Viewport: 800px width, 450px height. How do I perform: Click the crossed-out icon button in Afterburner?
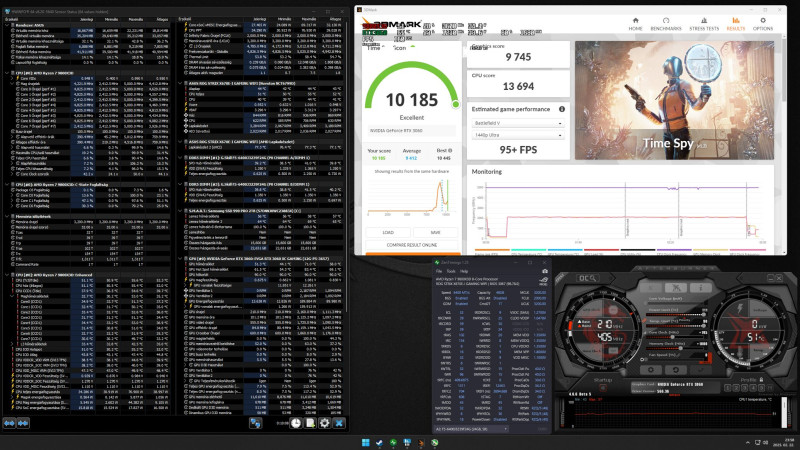click(676, 288)
